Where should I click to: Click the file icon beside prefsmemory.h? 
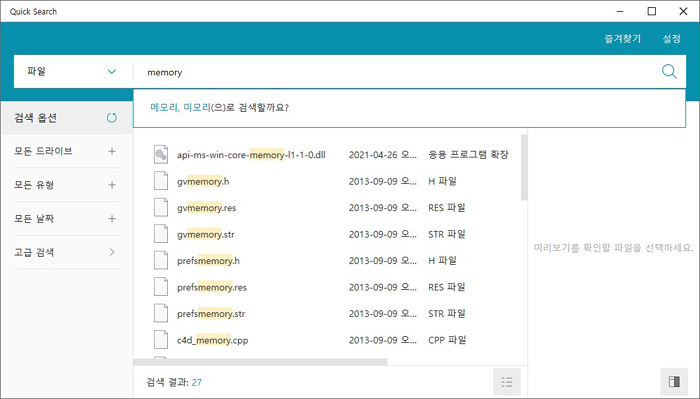click(x=161, y=261)
